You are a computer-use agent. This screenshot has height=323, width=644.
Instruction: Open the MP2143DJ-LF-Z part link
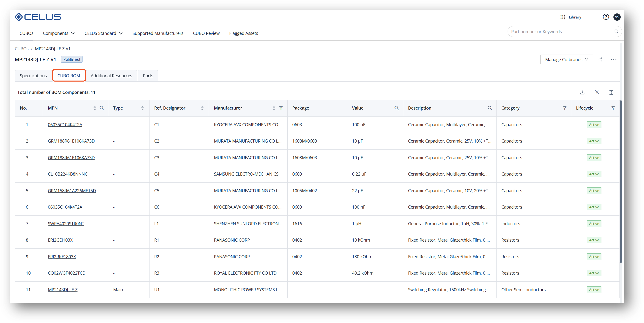62,290
